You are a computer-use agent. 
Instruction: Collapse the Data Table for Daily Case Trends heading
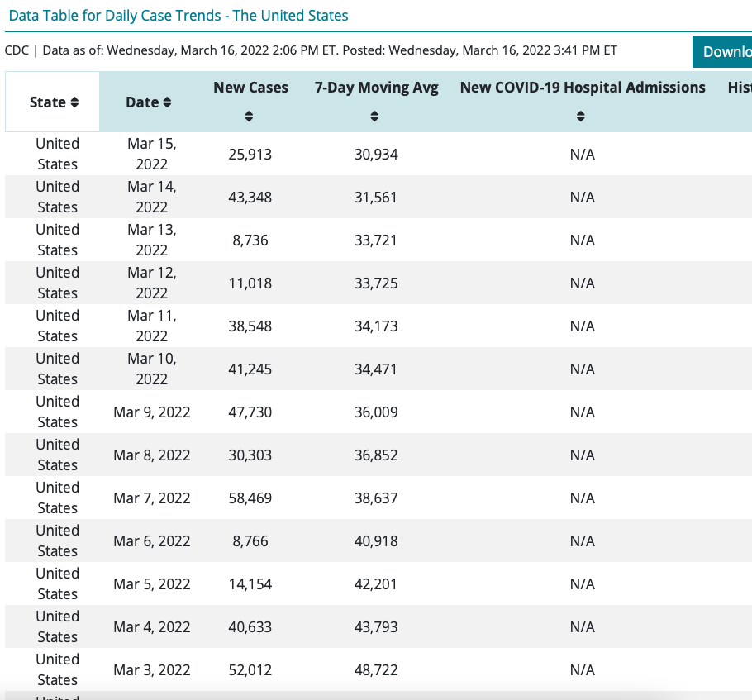[x=178, y=16]
